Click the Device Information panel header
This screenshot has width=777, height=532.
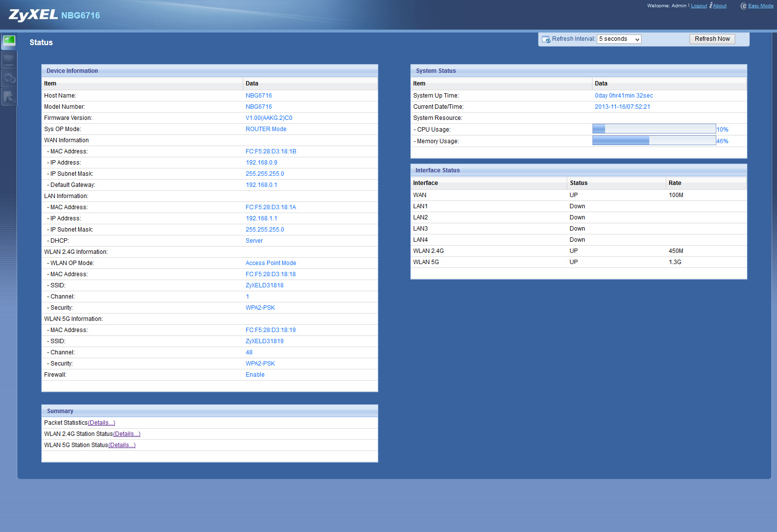(x=210, y=70)
